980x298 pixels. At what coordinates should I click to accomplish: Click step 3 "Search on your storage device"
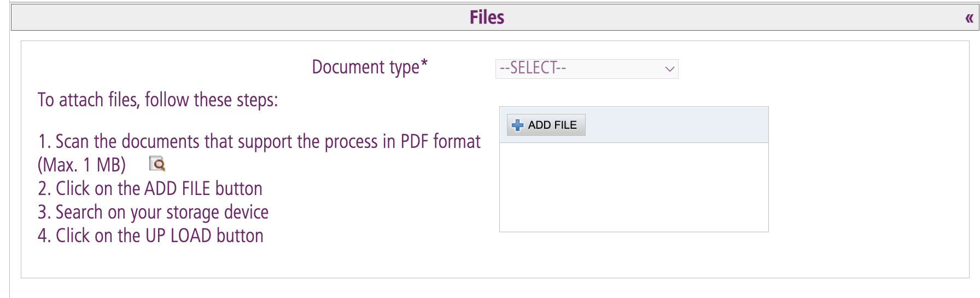pos(153,212)
